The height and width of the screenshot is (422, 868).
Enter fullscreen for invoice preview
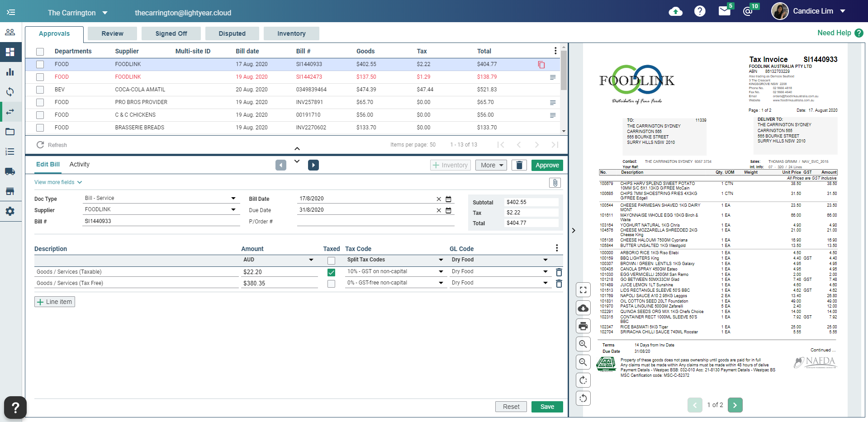click(x=583, y=290)
